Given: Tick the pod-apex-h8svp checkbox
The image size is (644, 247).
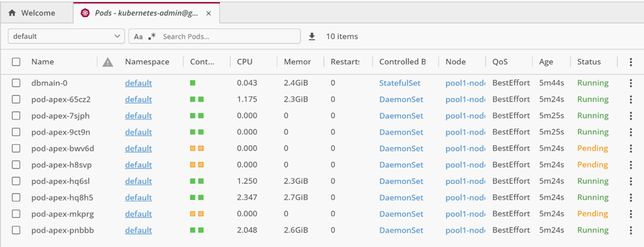Looking at the screenshot, I should coord(16,165).
